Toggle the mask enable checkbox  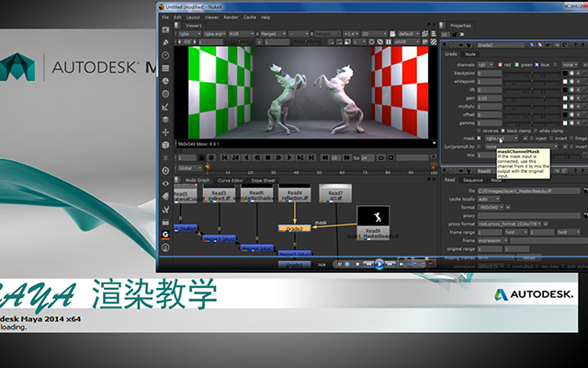[x=479, y=139]
